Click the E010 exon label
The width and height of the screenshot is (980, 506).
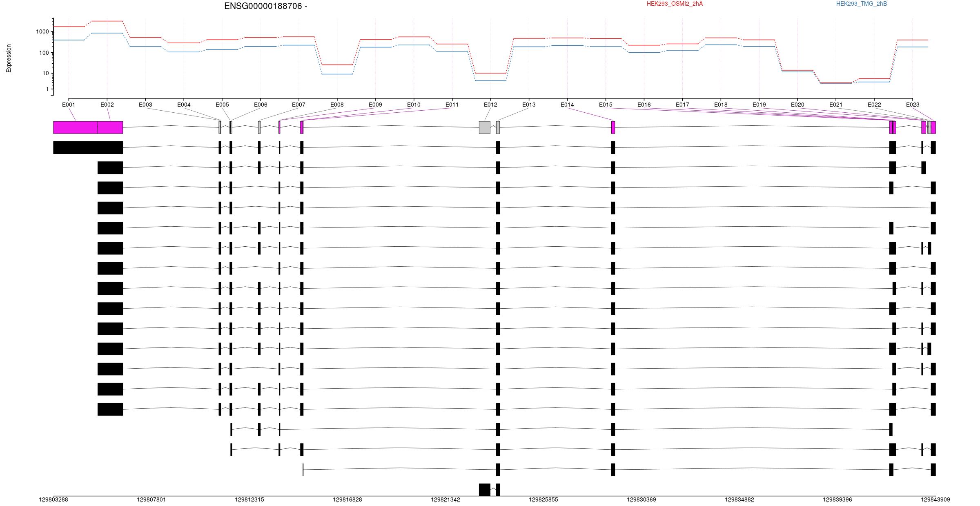[x=414, y=105]
